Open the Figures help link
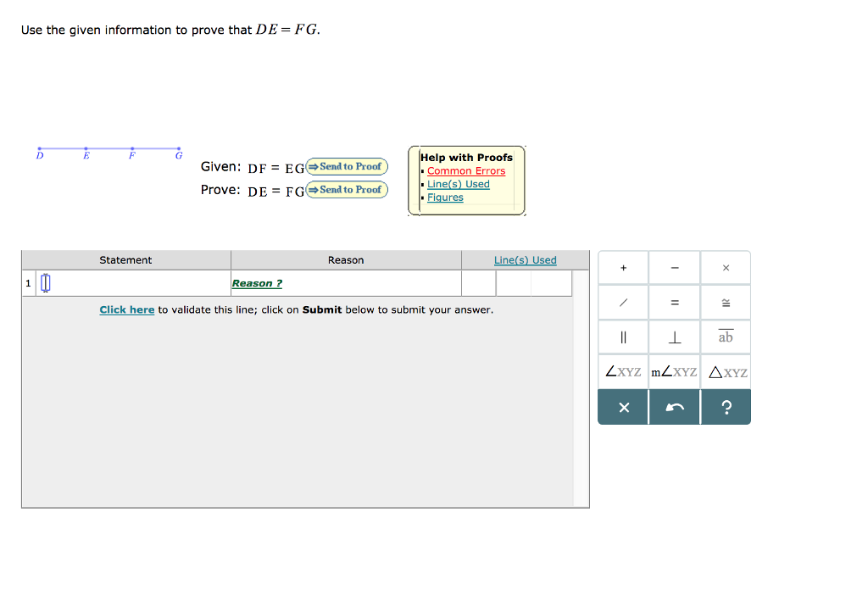This screenshot has height=590, width=868. pos(444,197)
